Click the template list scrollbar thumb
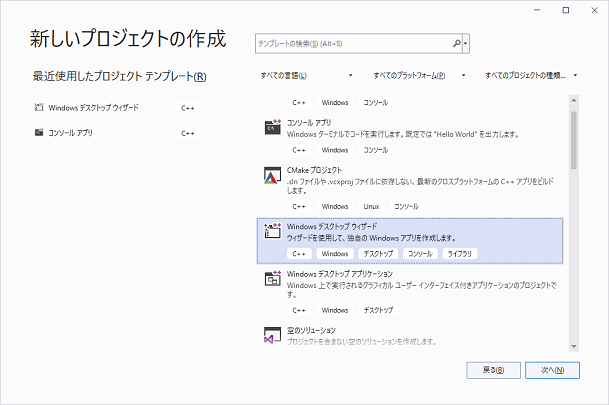 (x=574, y=140)
